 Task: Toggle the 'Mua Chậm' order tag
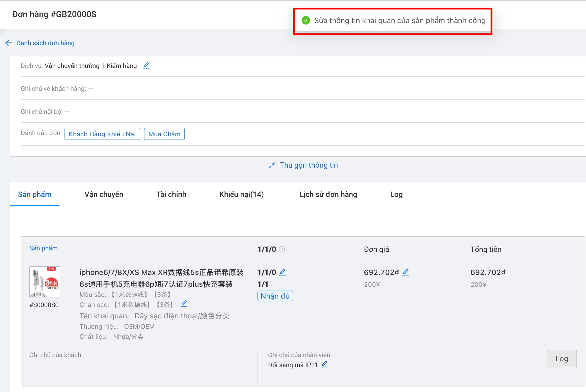164,134
